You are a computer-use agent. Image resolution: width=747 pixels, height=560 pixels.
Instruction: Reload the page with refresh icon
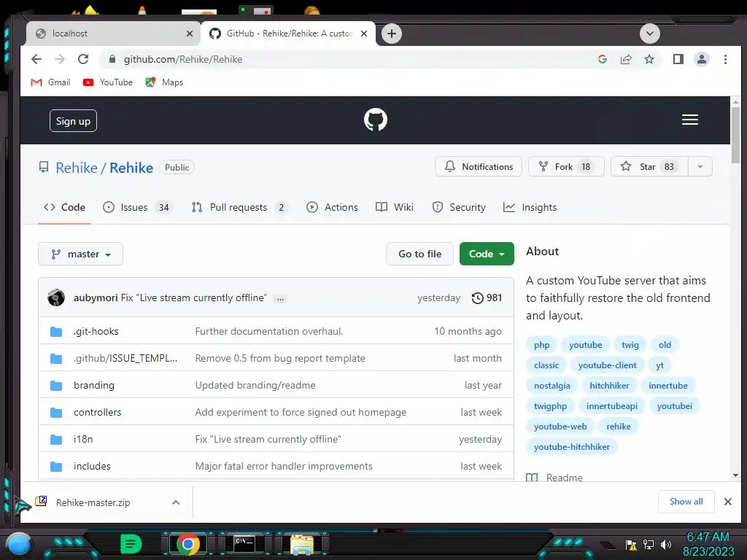pos(83,59)
